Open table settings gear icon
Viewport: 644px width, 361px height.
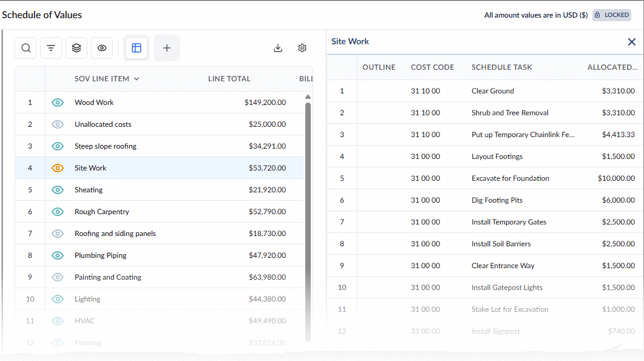coord(302,48)
